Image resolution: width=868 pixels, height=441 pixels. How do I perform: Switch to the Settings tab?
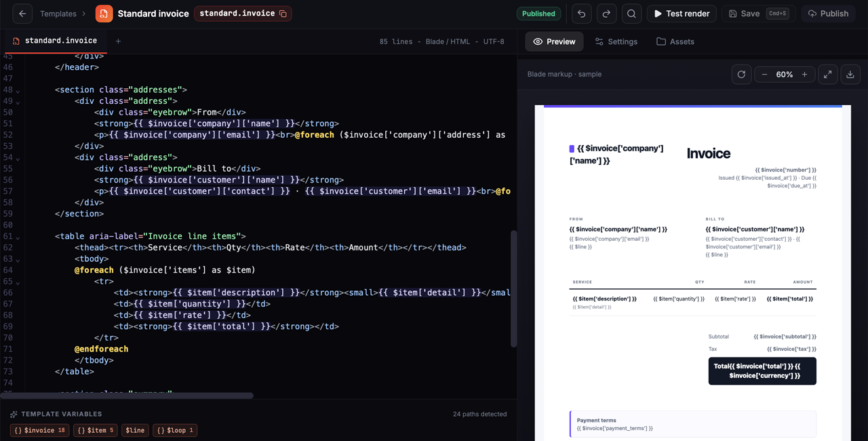(616, 41)
